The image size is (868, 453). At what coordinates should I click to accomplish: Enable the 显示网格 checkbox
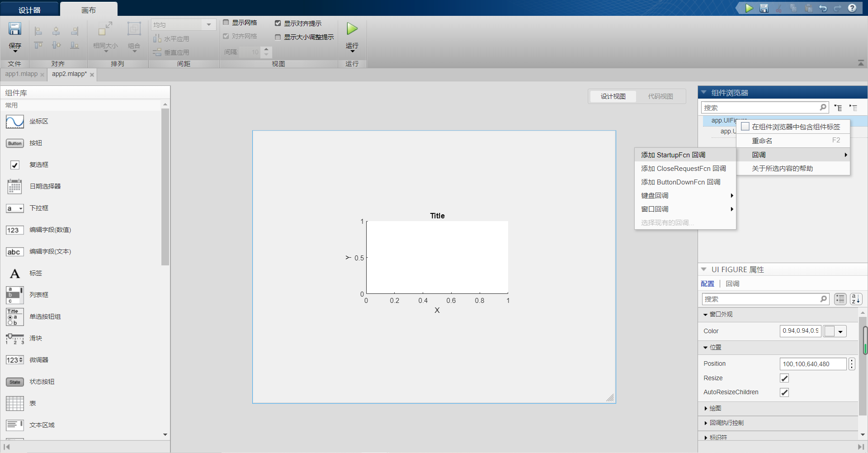coord(226,23)
